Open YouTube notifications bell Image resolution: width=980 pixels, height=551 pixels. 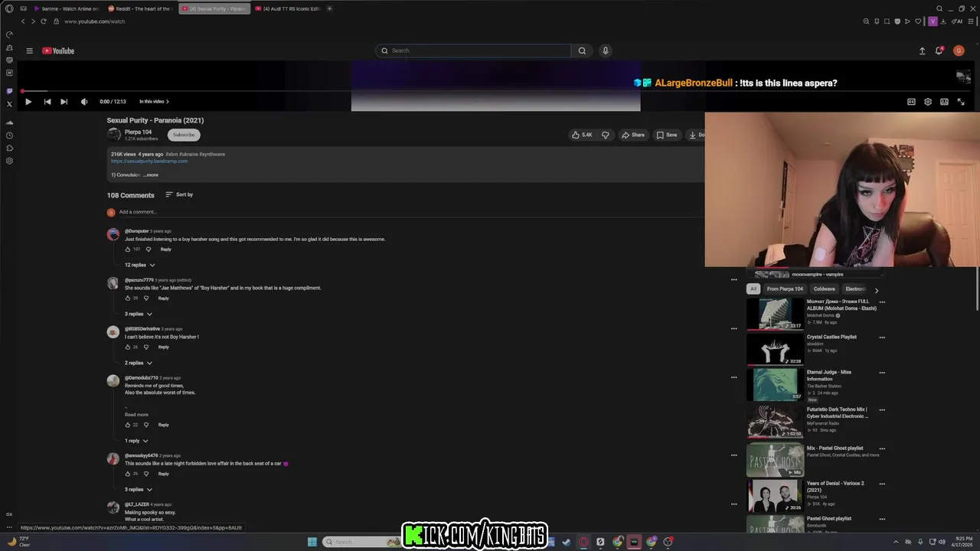(939, 51)
